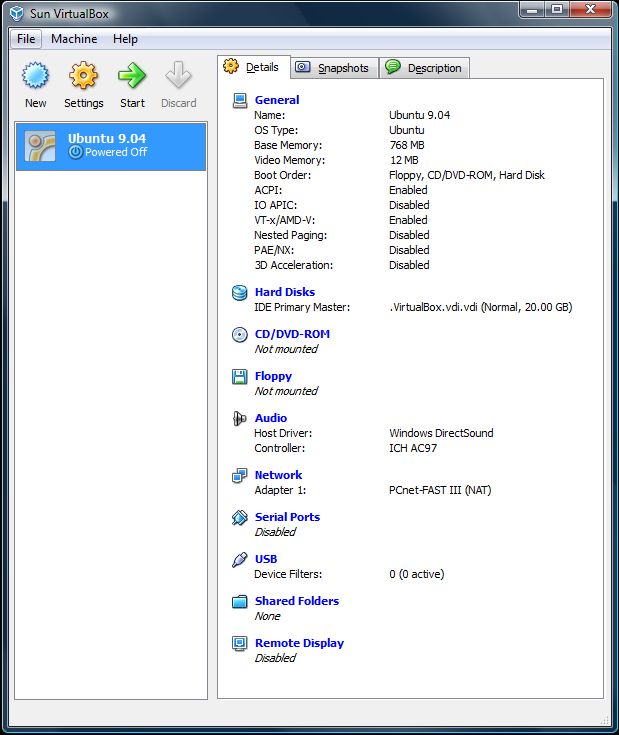Viewport: 619px width, 735px height.
Task: Click the CD/DVD-ROM section disc icon
Action: coord(240,334)
